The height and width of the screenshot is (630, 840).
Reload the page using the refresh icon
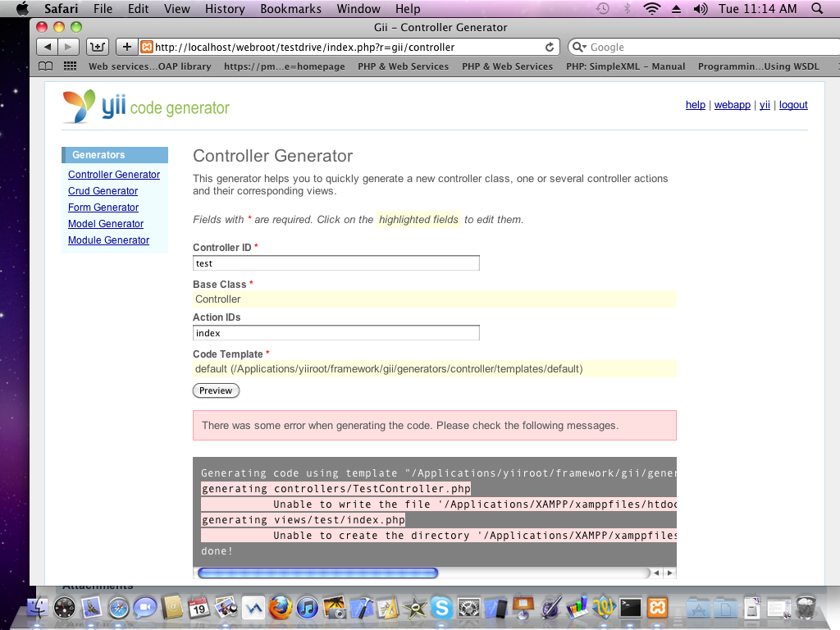(x=550, y=48)
